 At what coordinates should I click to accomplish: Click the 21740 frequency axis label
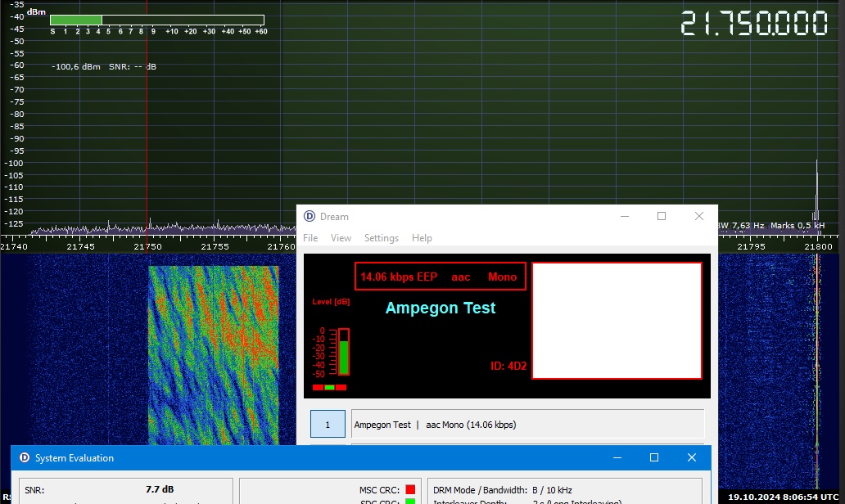(13, 246)
